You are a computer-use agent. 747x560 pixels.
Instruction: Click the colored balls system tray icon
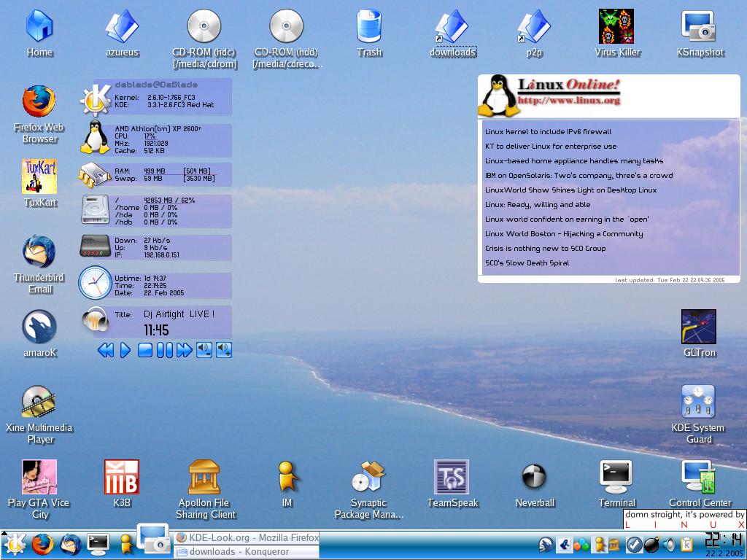pyautogui.click(x=581, y=544)
